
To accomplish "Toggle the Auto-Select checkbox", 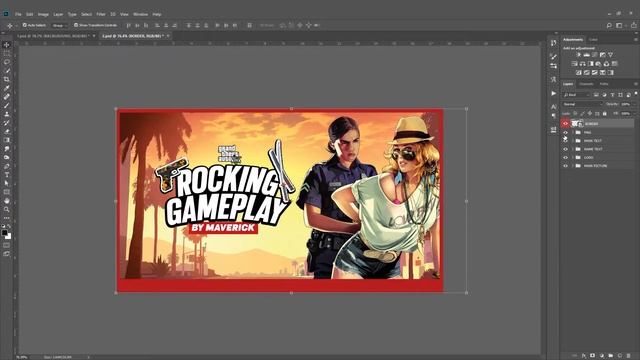I will click(24, 25).
